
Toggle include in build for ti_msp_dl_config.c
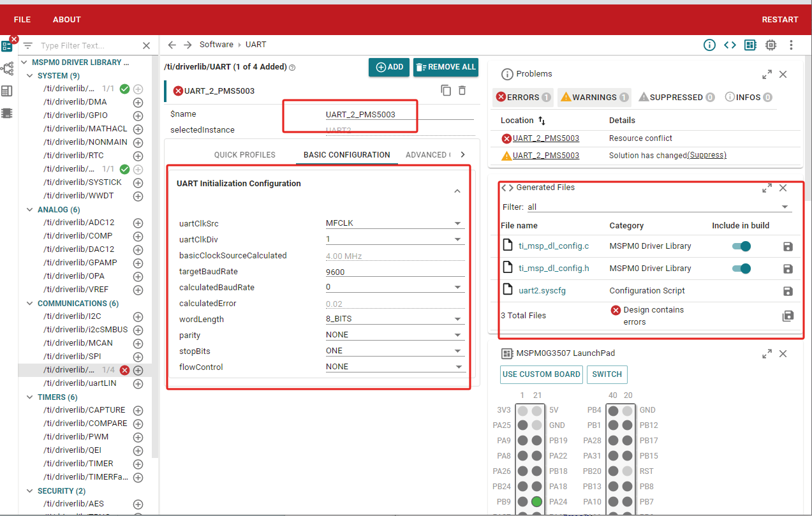point(741,246)
